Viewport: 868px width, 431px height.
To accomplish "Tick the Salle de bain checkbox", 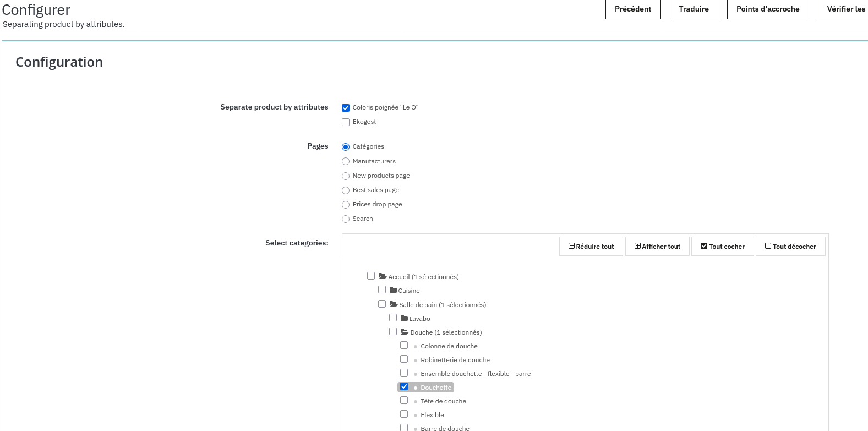I will point(382,304).
